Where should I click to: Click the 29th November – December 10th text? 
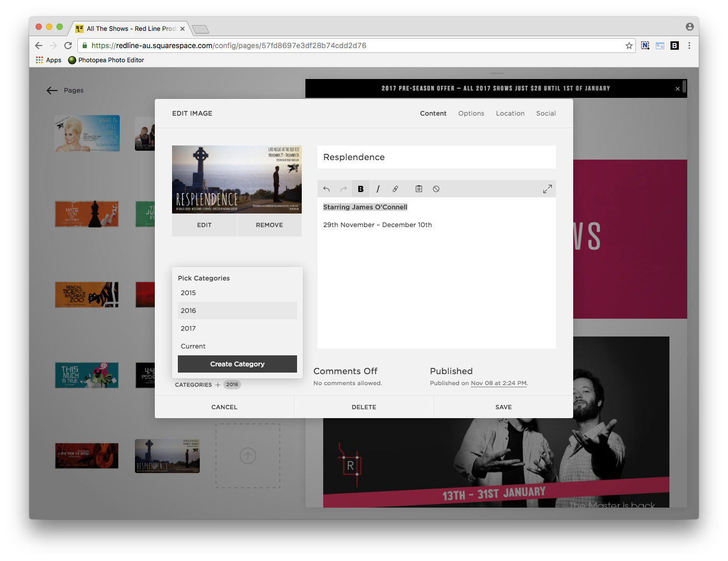pos(378,225)
